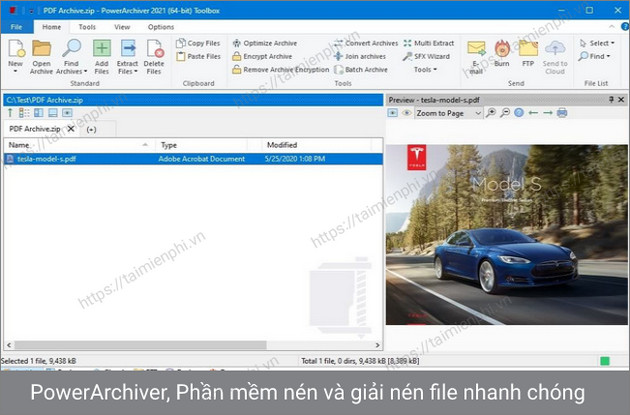630x415 pixels.
Task: Launch Batch Archive tool
Action: point(361,70)
